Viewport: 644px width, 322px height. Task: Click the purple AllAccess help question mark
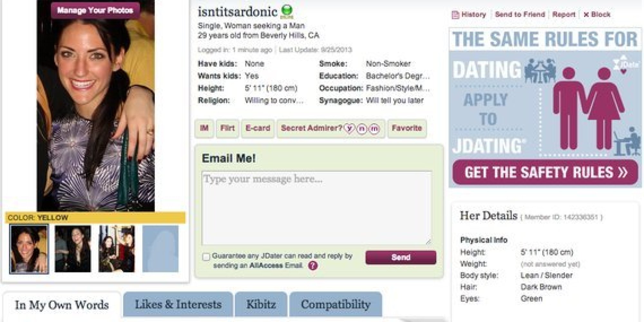[313, 266]
